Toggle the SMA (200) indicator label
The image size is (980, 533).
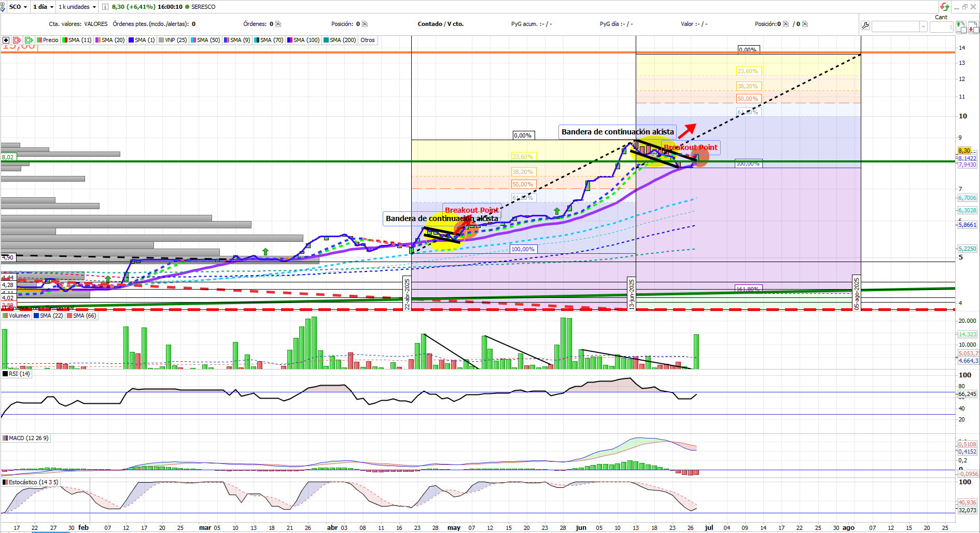tap(340, 40)
